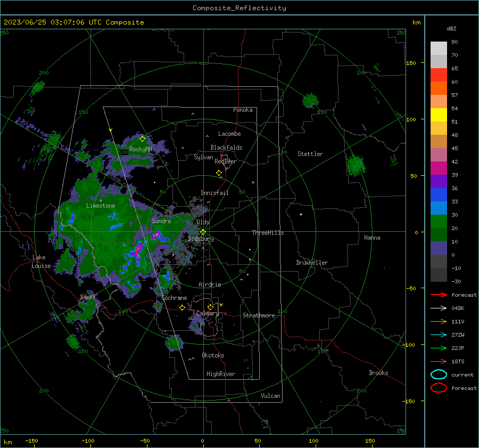Click the Vulcan label
Screen dimensions: 479x448
[270, 396]
